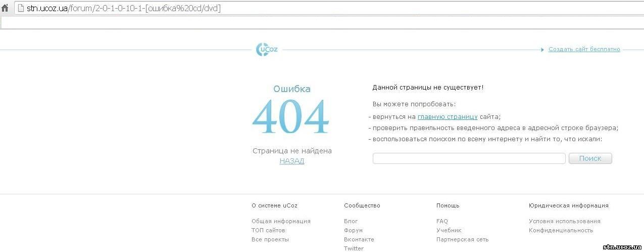Open the Блог footer link
The image size is (644, 252).
[x=351, y=221]
